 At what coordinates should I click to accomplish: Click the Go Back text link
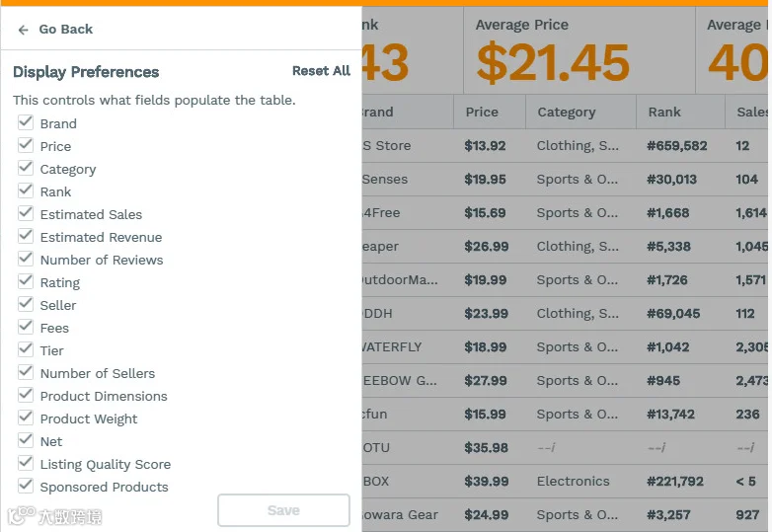tap(66, 30)
